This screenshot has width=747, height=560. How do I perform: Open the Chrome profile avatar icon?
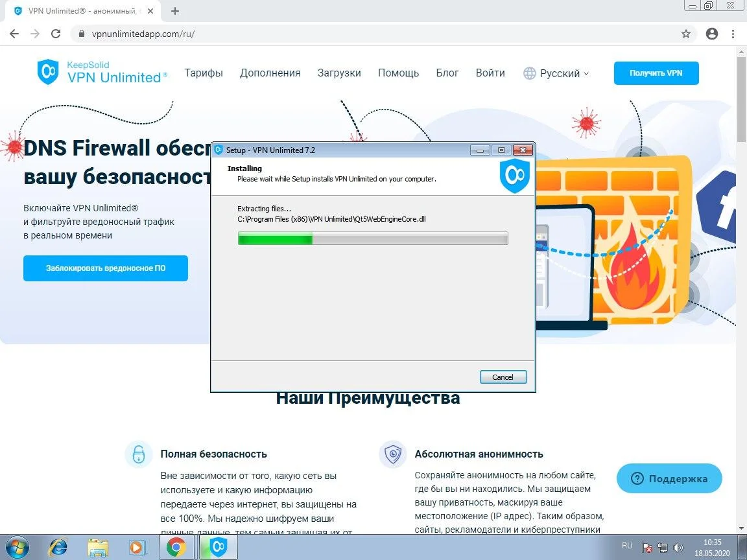(x=712, y=34)
